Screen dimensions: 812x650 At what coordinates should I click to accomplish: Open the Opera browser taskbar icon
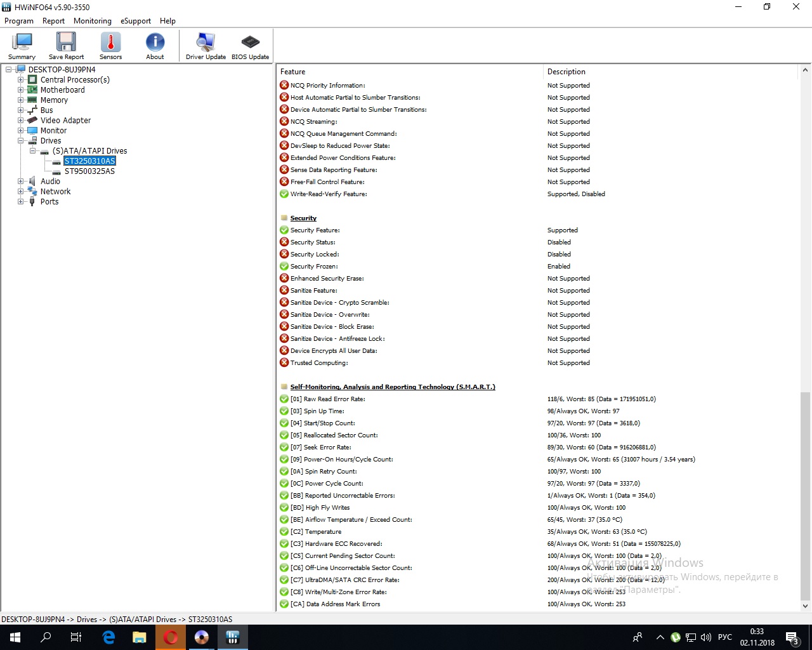[x=171, y=637]
